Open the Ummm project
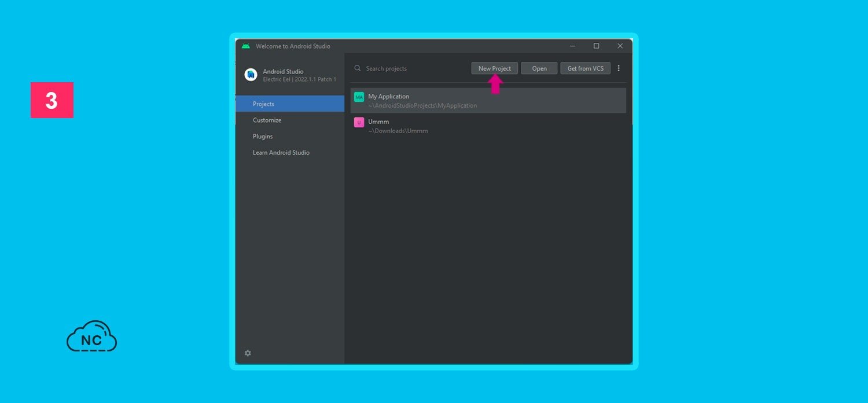The image size is (868, 403). coord(488,126)
